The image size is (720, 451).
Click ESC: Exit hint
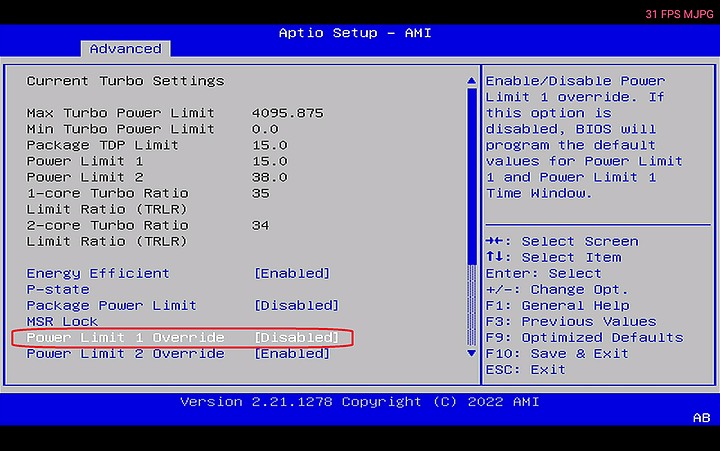click(x=526, y=370)
